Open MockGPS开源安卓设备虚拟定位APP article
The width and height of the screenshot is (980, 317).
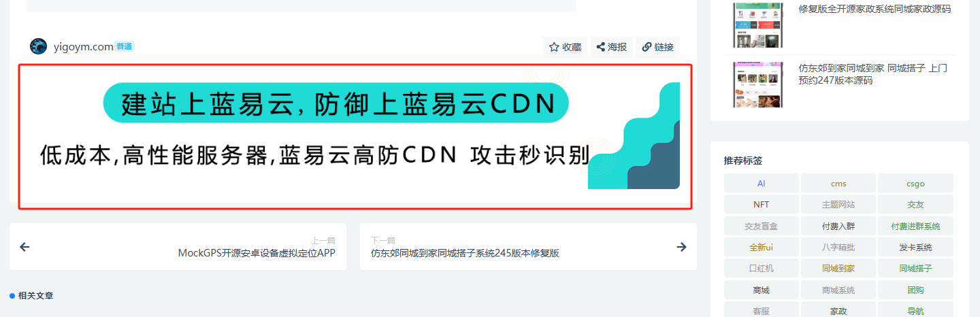(x=257, y=253)
